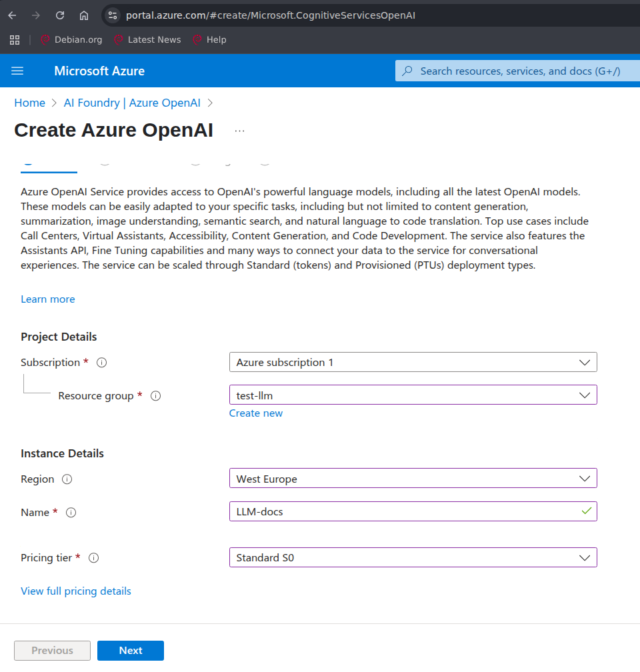Click the browser home icon
Screen dimensions: 640x672
coord(84,15)
